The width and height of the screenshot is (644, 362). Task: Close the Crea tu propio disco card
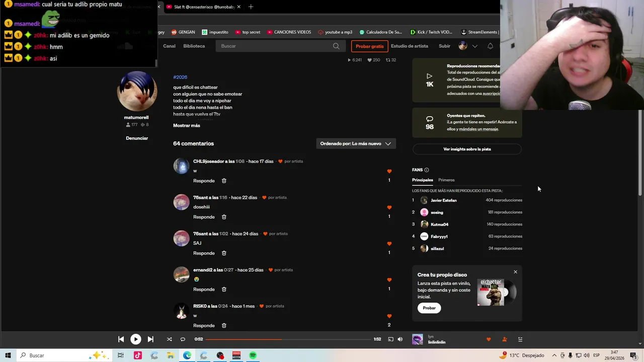515,272
